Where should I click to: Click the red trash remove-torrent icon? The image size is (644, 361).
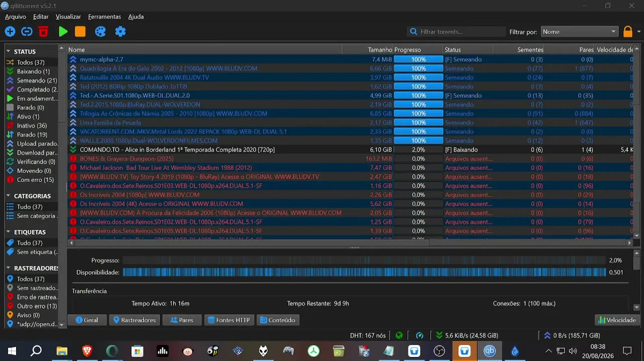(x=44, y=32)
